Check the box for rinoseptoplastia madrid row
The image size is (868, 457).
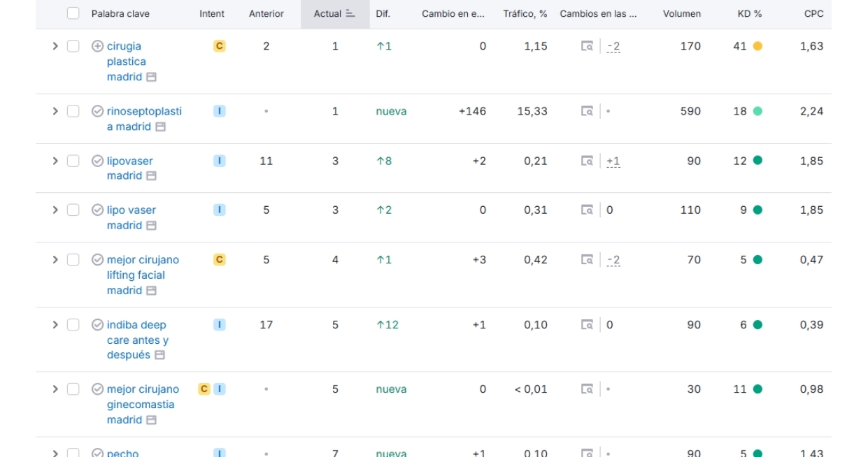pyautogui.click(x=73, y=111)
